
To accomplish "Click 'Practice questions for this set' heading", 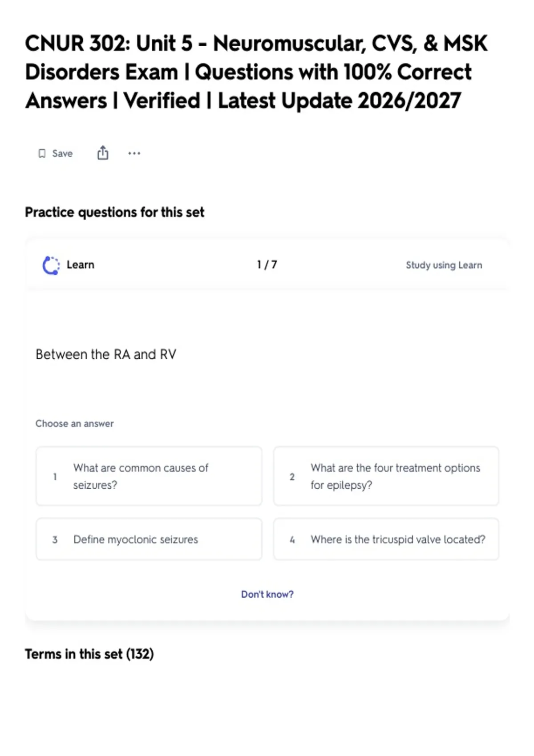I will pyautogui.click(x=115, y=212).
